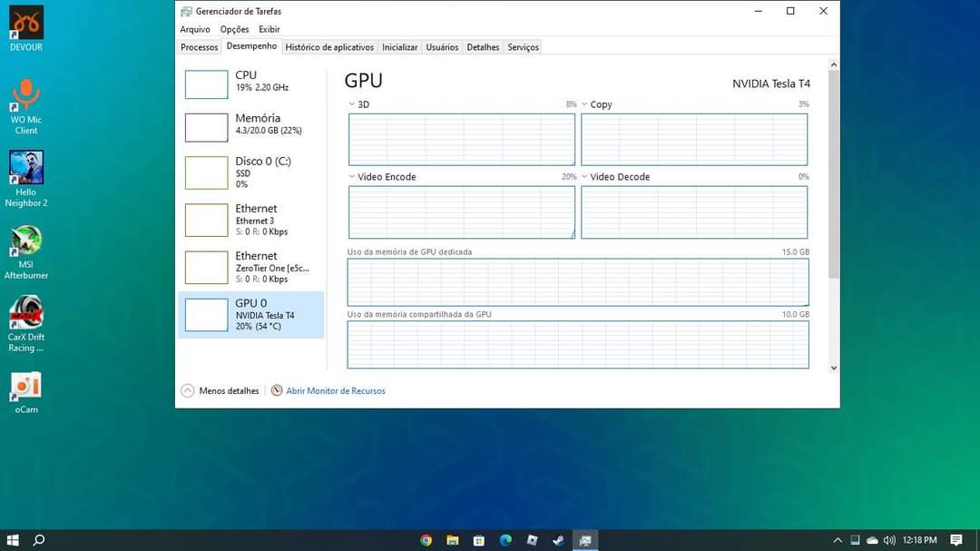Open the DEVOUR desktop shortcut
This screenshot has height=551, width=980.
pyautogui.click(x=26, y=24)
